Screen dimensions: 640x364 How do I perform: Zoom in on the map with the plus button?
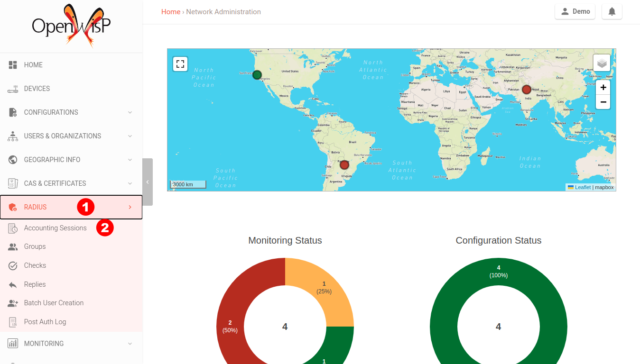pos(603,87)
